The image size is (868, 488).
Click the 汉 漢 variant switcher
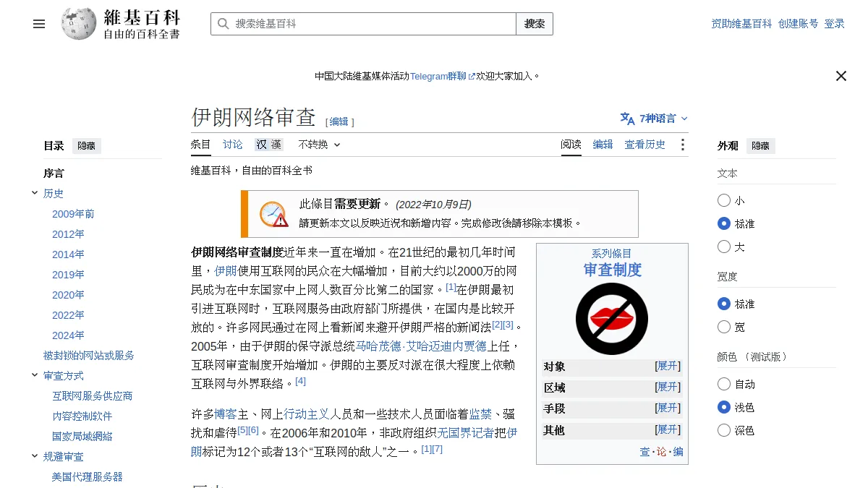point(268,145)
